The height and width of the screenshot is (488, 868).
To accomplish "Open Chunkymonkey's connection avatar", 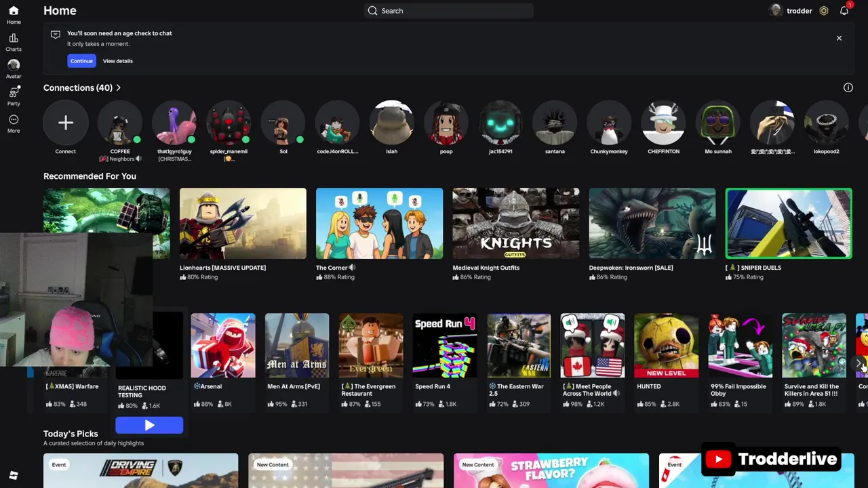I will click(609, 123).
